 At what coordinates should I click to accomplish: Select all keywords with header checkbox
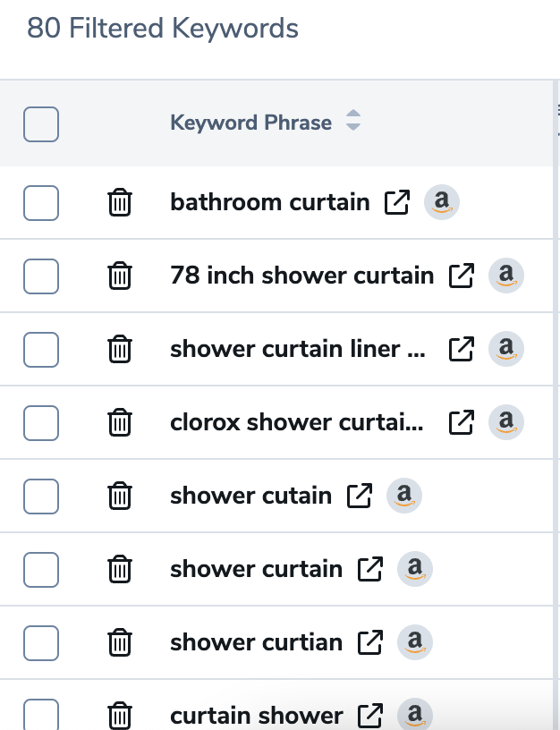coord(41,124)
